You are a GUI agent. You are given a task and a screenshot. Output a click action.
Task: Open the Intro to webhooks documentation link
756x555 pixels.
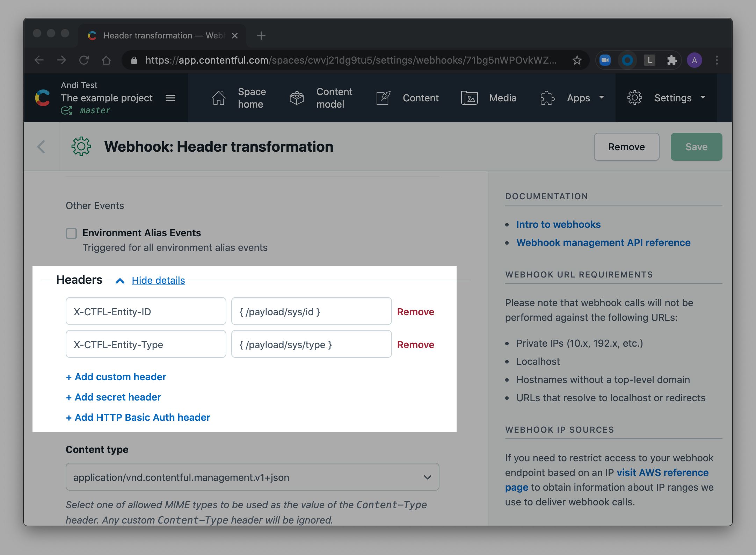558,224
